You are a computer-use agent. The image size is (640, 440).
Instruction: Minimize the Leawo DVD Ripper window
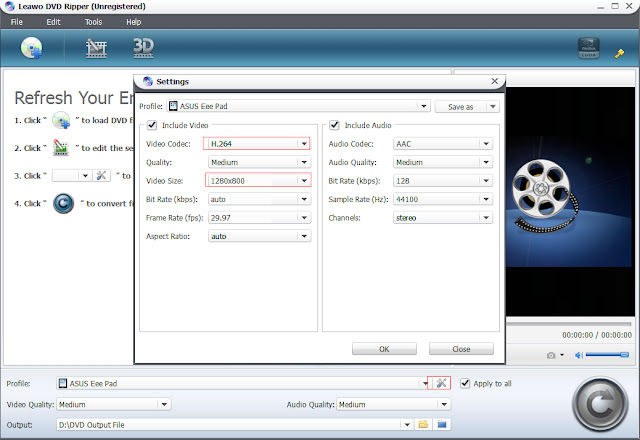pyautogui.click(x=600, y=7)
